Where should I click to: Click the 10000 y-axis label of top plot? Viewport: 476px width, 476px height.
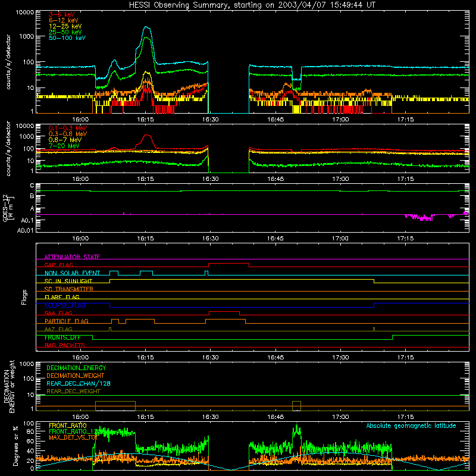tap(25, 12)
